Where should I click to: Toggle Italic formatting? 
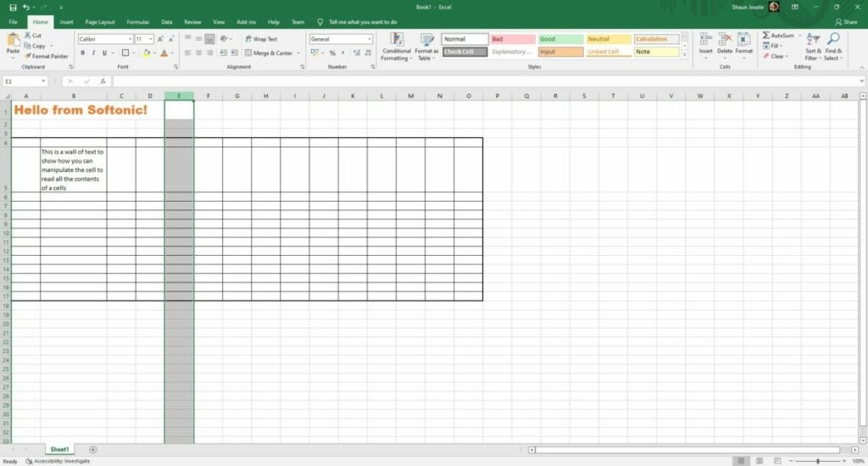(x=93, y=53)
